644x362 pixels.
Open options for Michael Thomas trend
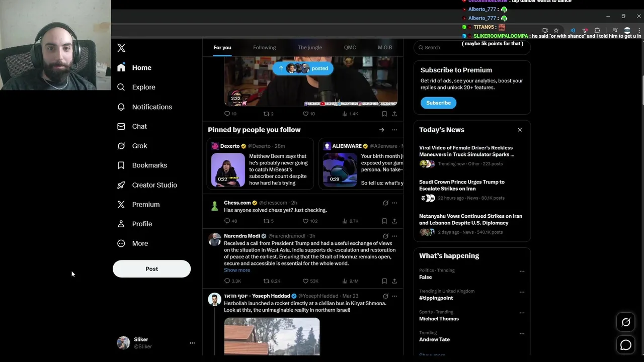(x=522, y=313)
